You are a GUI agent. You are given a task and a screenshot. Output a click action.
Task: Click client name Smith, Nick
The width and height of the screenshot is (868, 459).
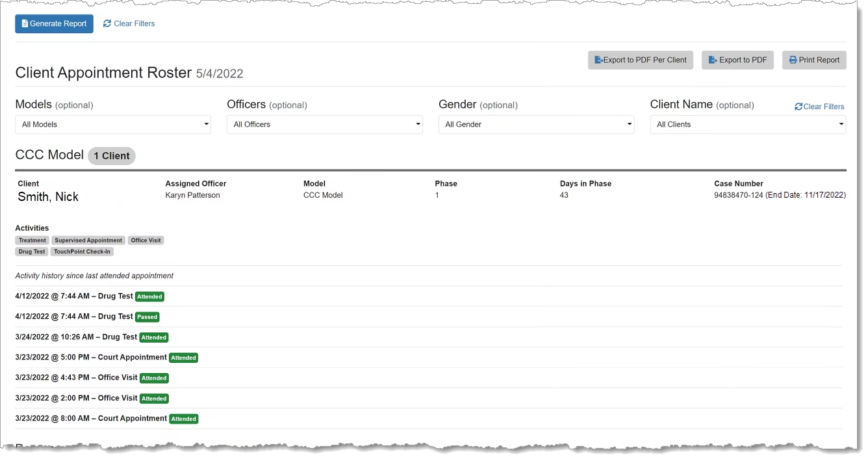tap(48, 197)
